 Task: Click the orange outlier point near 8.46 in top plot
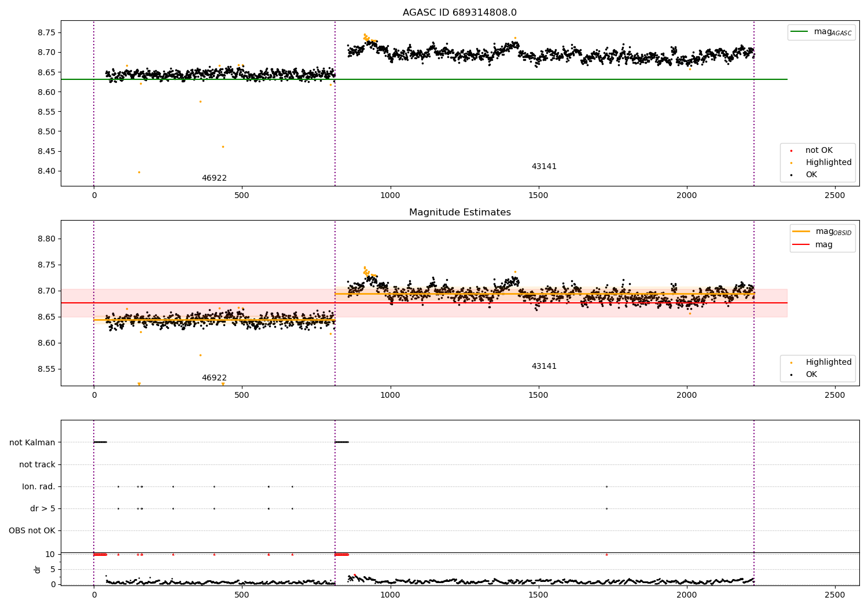click(x=223, y=146)
